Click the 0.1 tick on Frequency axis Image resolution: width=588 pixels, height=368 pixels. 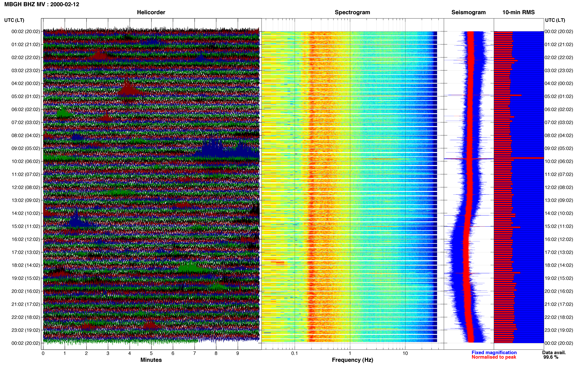click(295, 353)
